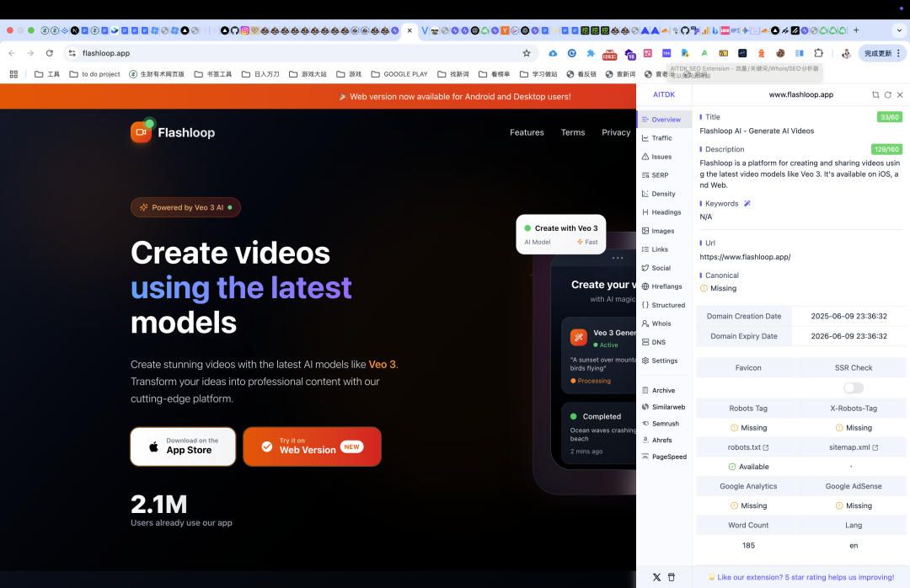Click the 完成更新 update button
The height and width of the screenshot is (588, 910).
coord(881,53)
